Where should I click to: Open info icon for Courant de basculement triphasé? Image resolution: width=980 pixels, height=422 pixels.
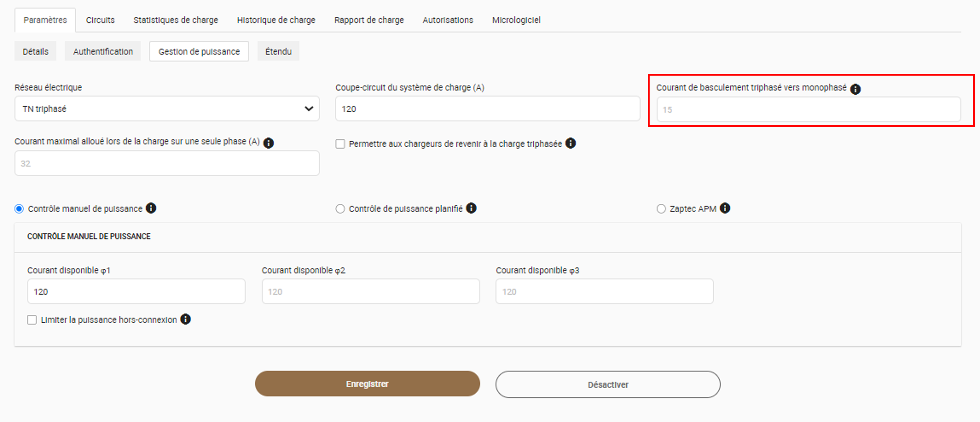(x=855, y=89)
